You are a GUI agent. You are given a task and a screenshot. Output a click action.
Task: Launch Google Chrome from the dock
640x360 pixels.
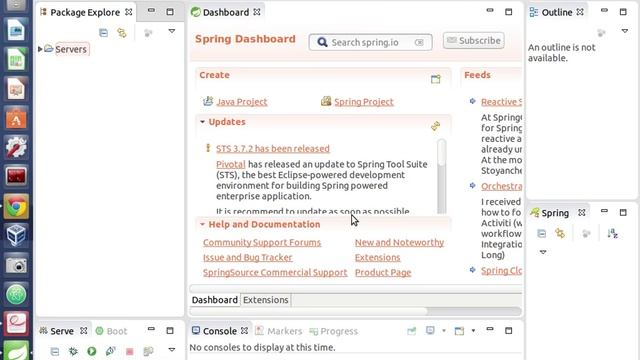tap(16, 207)
